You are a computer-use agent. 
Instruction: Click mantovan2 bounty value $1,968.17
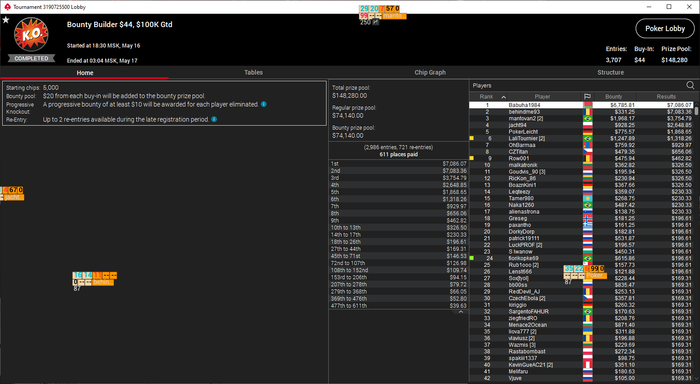pos(622,118)
